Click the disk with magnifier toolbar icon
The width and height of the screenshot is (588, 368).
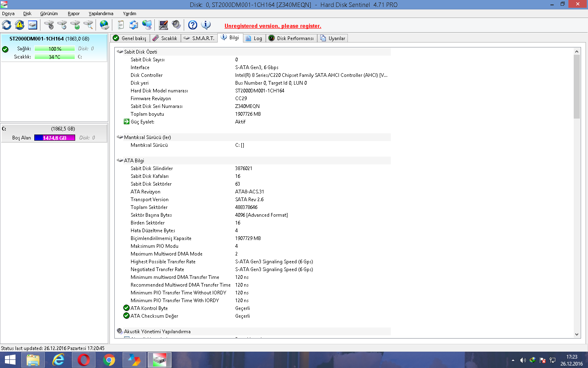tap(88, 25)
